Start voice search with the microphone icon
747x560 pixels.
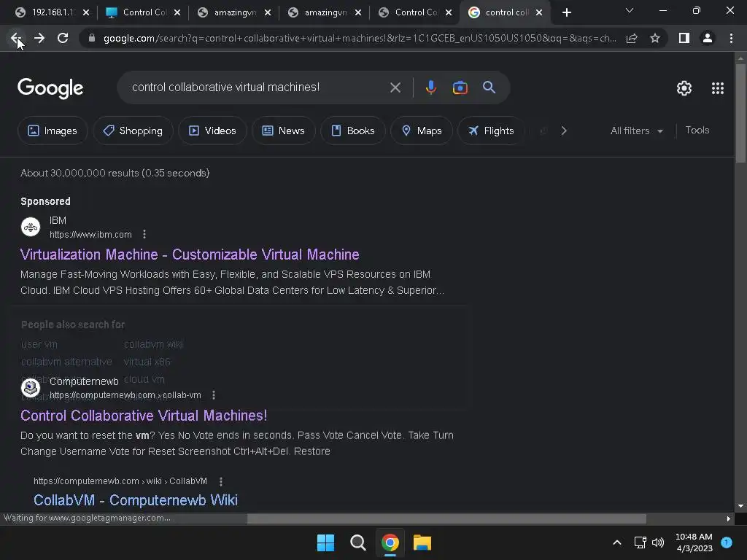point(430,87)
